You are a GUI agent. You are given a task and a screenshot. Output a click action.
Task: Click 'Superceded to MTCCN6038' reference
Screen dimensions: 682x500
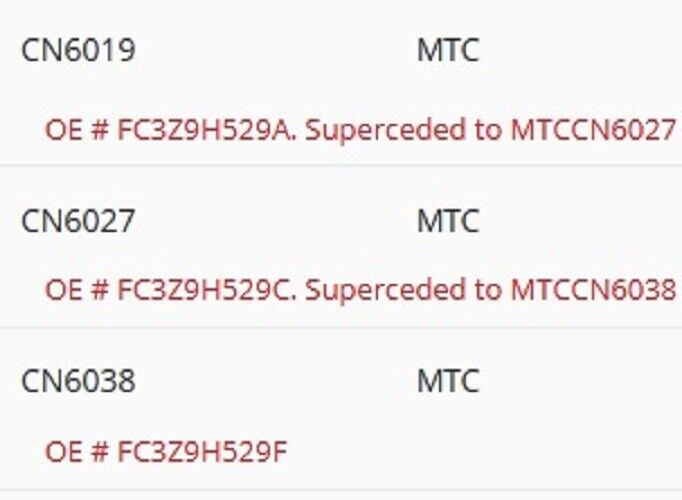[x=490, y=290]
